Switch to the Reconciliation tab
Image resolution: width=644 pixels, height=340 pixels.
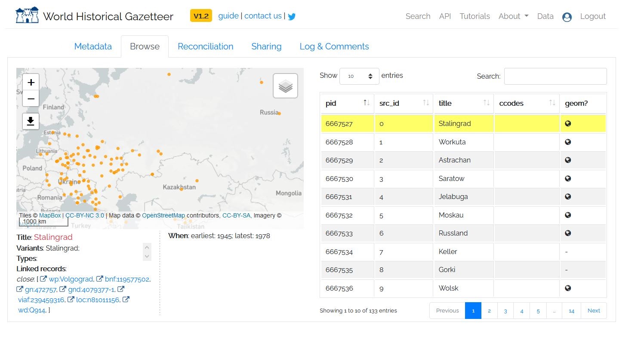tap(205, 46)
